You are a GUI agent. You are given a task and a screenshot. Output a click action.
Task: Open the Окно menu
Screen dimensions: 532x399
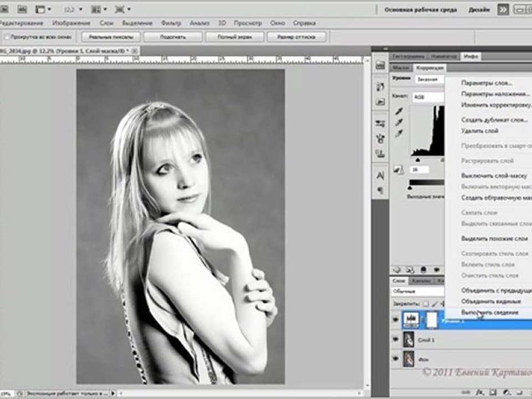pos(278,23)
